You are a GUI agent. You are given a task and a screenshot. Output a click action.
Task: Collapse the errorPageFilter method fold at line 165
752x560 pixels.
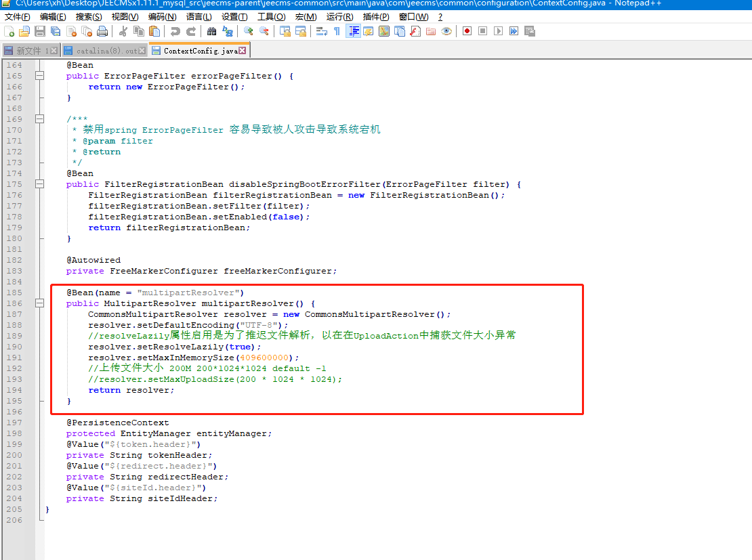40,76
